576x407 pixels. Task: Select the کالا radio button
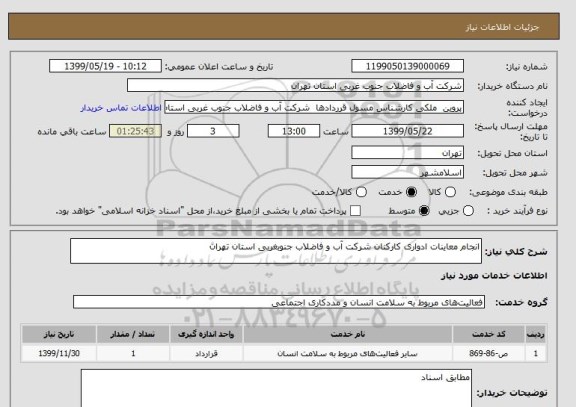pos(450,192)
